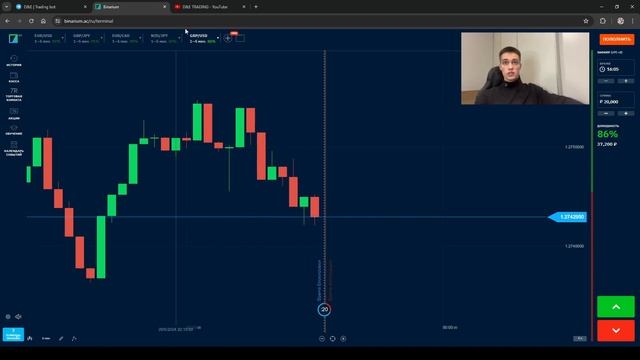
Task: Open the History sidebar icon
Action: pos(13,60)
